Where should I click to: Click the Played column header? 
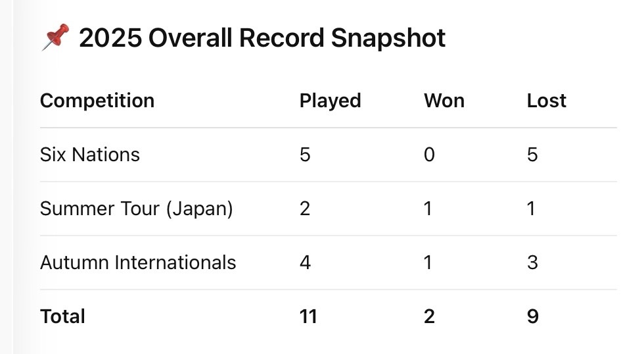(330, 101)
